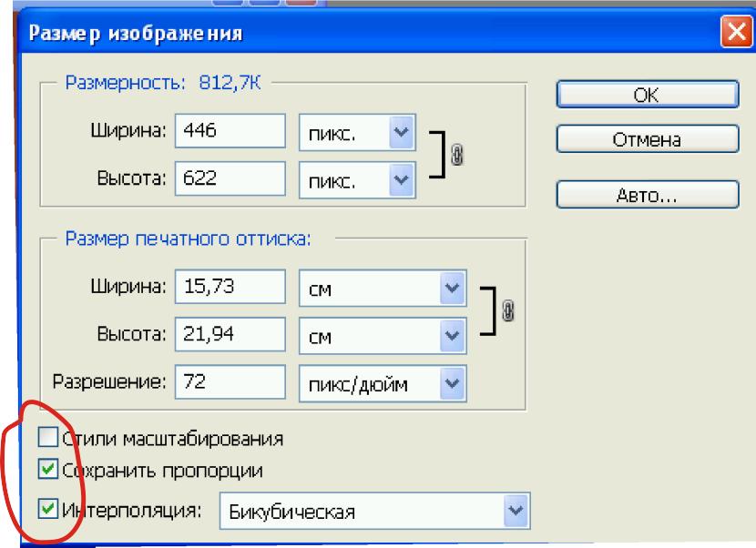Uncheck the Сохранить пропорции checkbox

[x=47, y=469]
